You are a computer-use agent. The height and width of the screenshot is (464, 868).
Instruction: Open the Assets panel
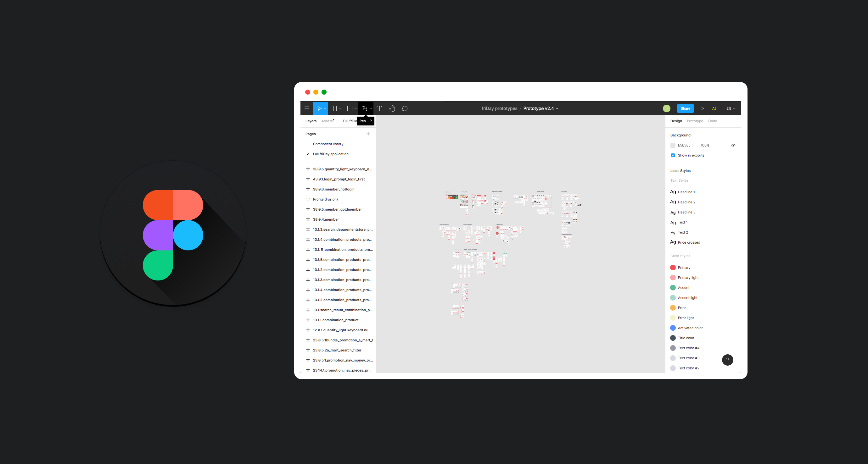coord(327,121)
